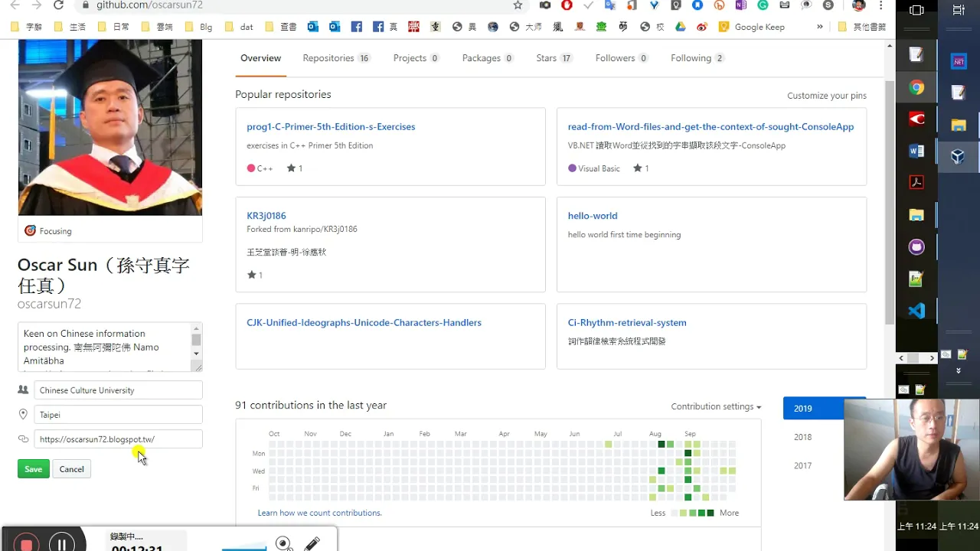
Task: Stop the screen recording
Action: point(26,543)
